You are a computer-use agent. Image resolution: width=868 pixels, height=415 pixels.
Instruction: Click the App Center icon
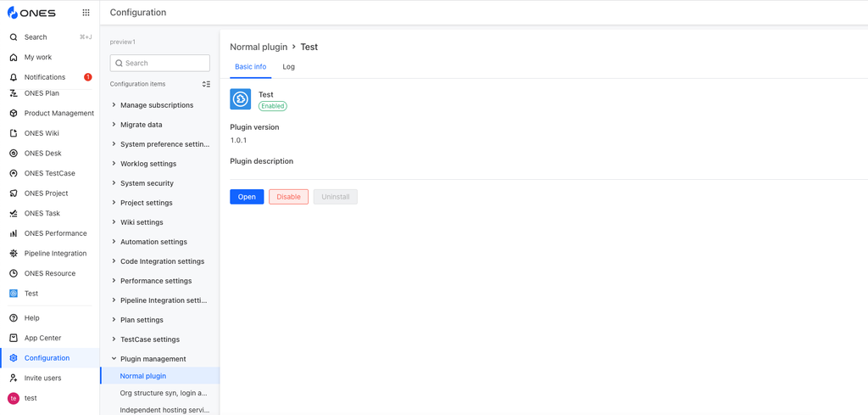pos(14,338)
